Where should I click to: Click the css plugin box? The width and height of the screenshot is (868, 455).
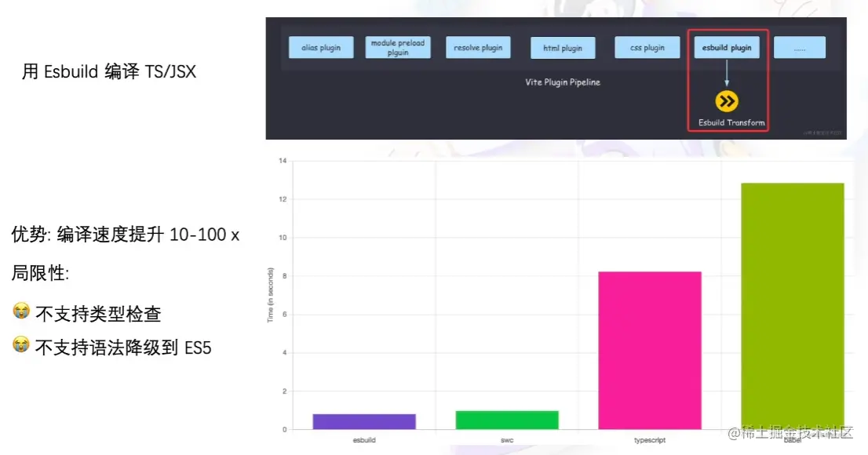(647, 48)
